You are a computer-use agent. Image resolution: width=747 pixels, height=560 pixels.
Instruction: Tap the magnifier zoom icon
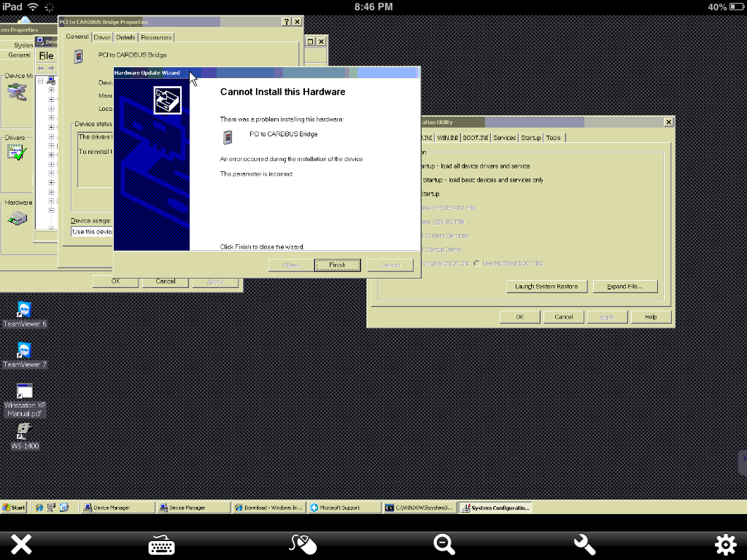(444, 543)
